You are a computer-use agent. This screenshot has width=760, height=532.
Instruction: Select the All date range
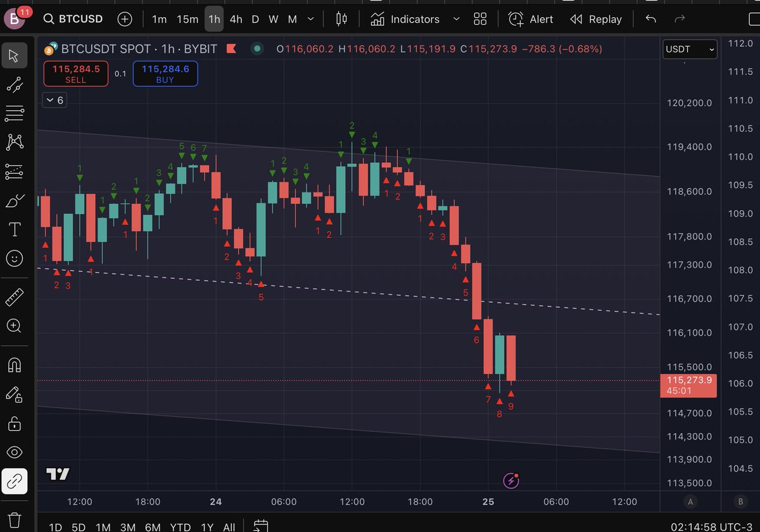tap(229, 527)
